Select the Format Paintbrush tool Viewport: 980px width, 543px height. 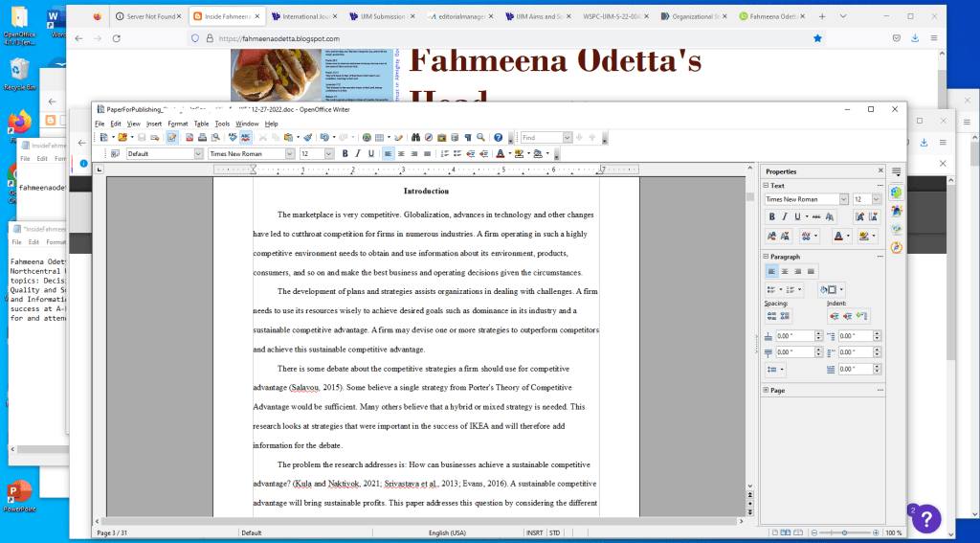pyautogui.click(x=307, y=137)
